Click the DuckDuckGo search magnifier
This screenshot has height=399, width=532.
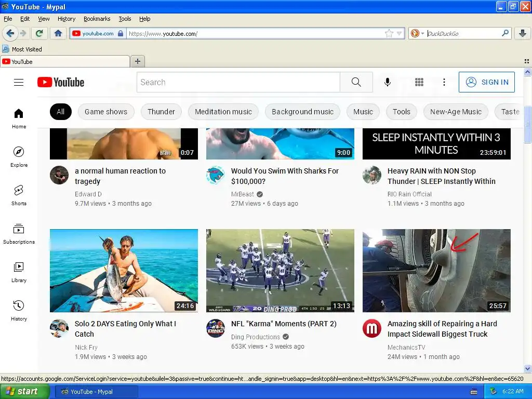tap(505, 33)
